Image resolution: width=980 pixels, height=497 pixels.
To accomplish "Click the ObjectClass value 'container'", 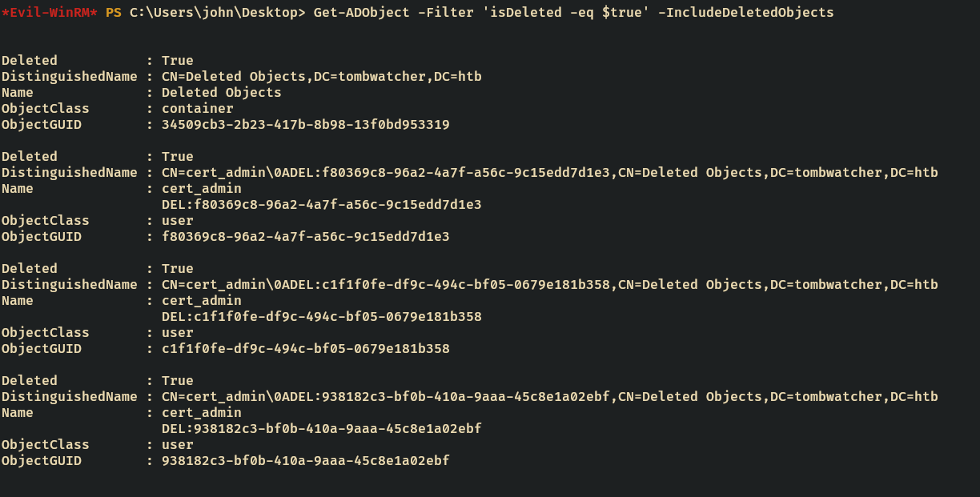I will coord(197,109).
